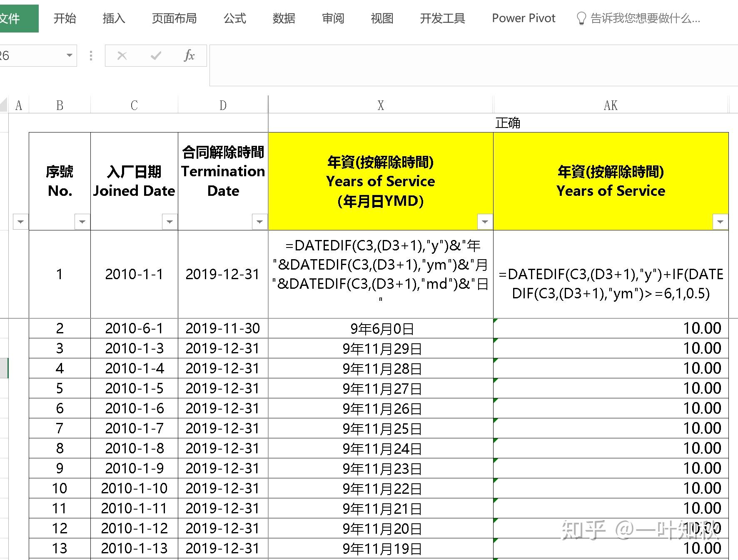The width and height of the screenshot is (738, 560).
Task: Open filter dropdown for 序號 No. column
Action: point(82,222)
